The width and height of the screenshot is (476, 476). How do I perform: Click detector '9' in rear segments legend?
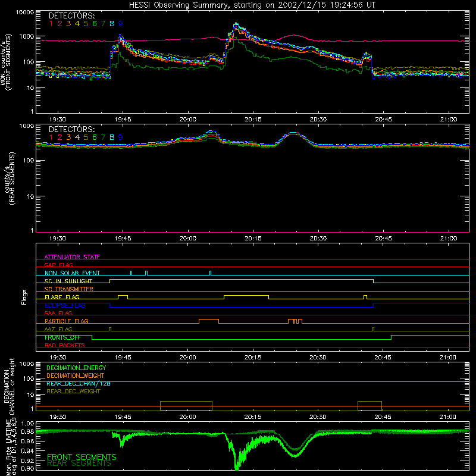click(121, 137)
